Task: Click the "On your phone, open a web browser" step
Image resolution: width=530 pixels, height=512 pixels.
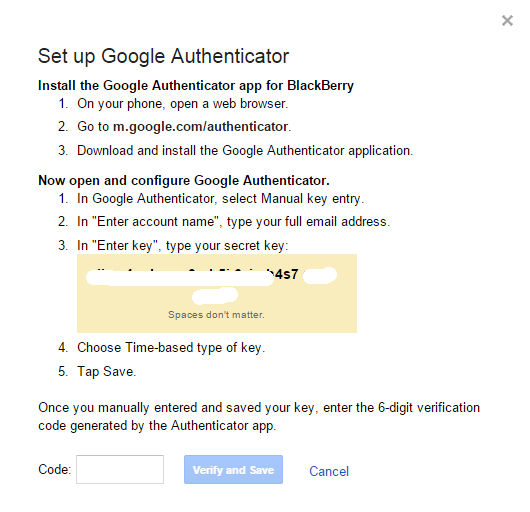Action: tap(183, 104)
